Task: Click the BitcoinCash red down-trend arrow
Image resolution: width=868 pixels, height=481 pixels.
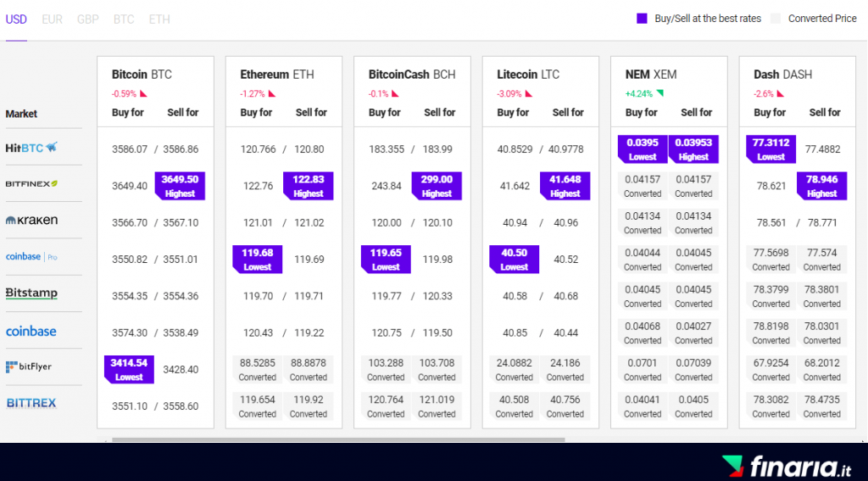Action: (x=396, y=93)
